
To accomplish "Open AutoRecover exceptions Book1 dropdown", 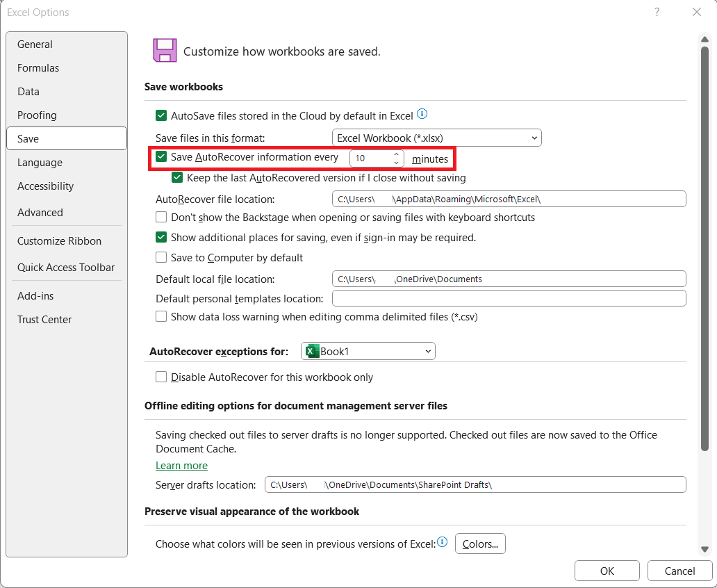I will click(368, 351).
